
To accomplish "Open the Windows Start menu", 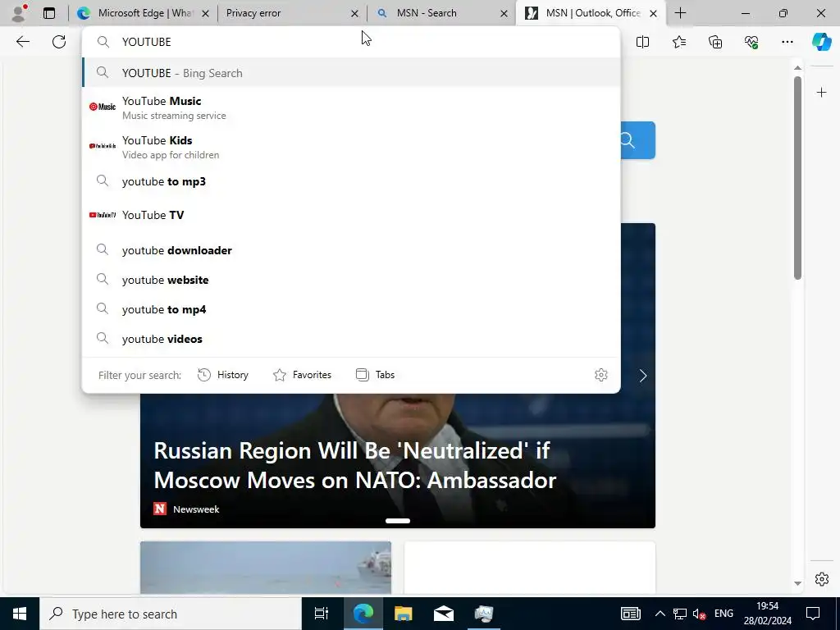I will tap(20, 614).
